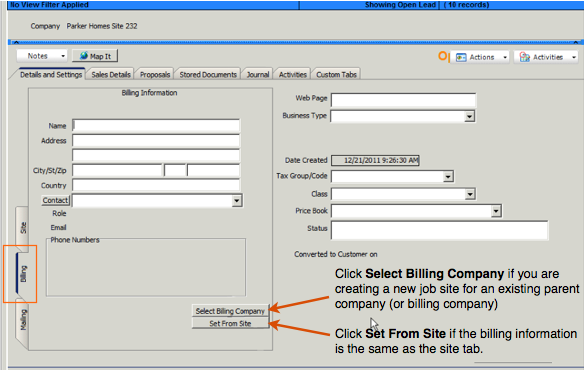
Task: Go to the Journal tab
Action: tap(258, 75)
